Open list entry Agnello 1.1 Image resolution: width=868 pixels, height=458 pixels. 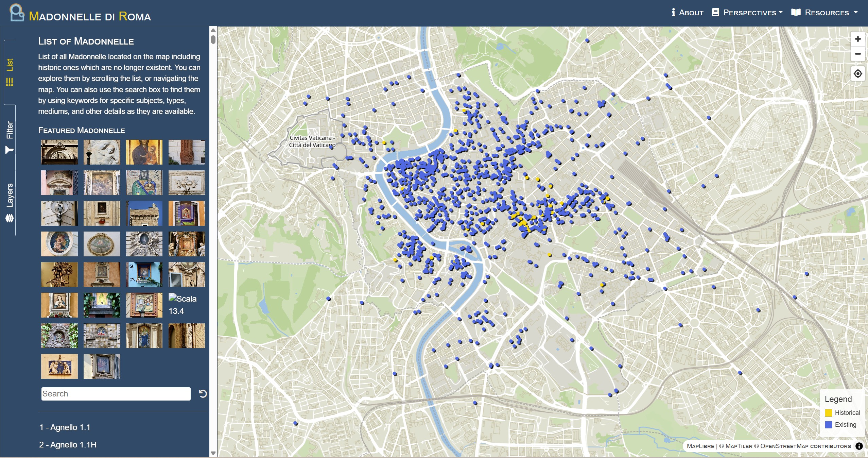[x=65, y=427]
